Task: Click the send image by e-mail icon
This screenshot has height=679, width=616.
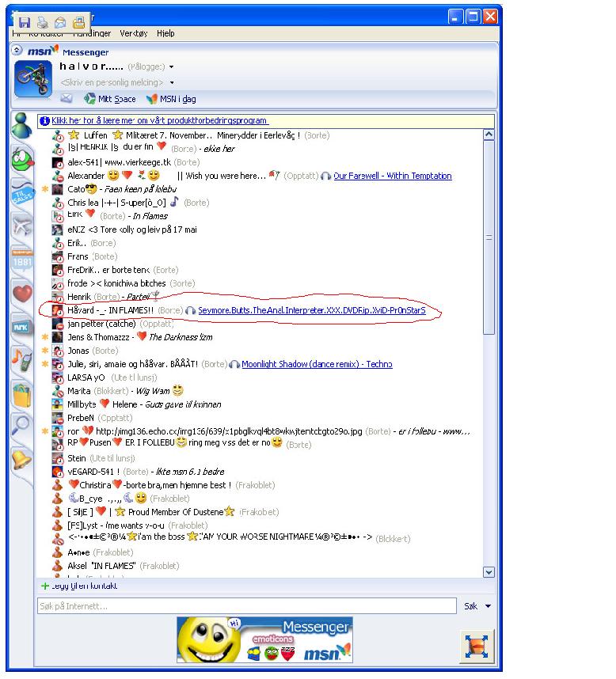Action: coord(61,22)
